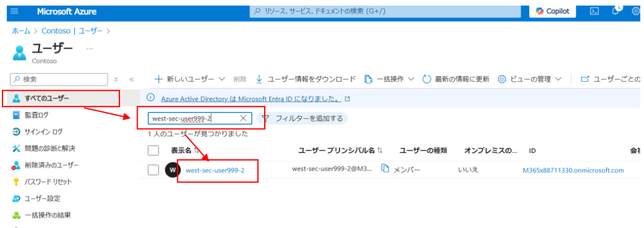Screen dimensions: 644x228
Task: Click the ID column header
Action: [x=532, y=151]
